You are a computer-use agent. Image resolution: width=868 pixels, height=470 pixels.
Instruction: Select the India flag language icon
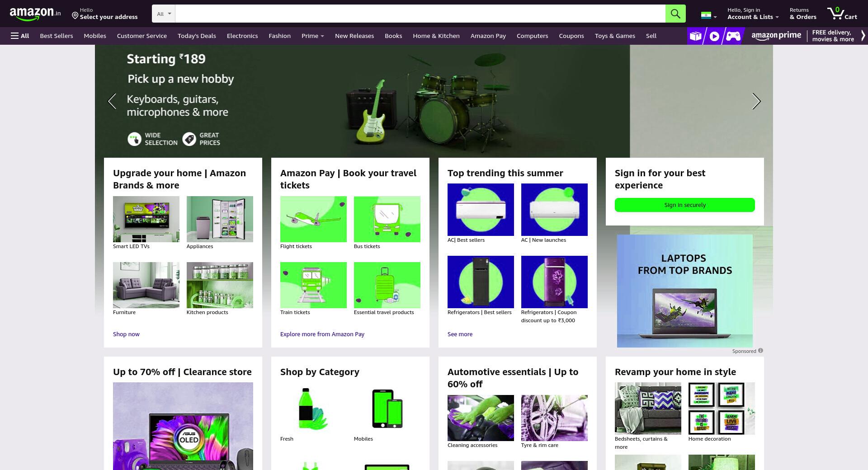pyautogui.click(x=706, y=15)
